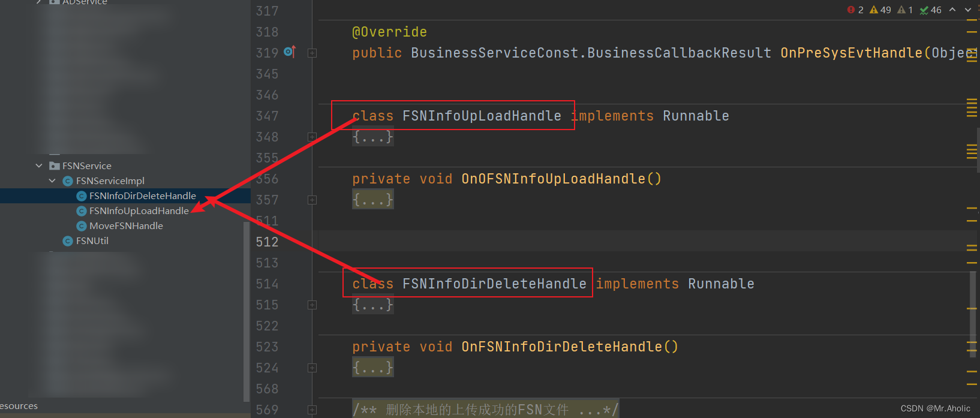Select FSNInfoDirDeleteHandle in project tree
This screenshot has width=980, height=418.
click(x=143, y=196)
